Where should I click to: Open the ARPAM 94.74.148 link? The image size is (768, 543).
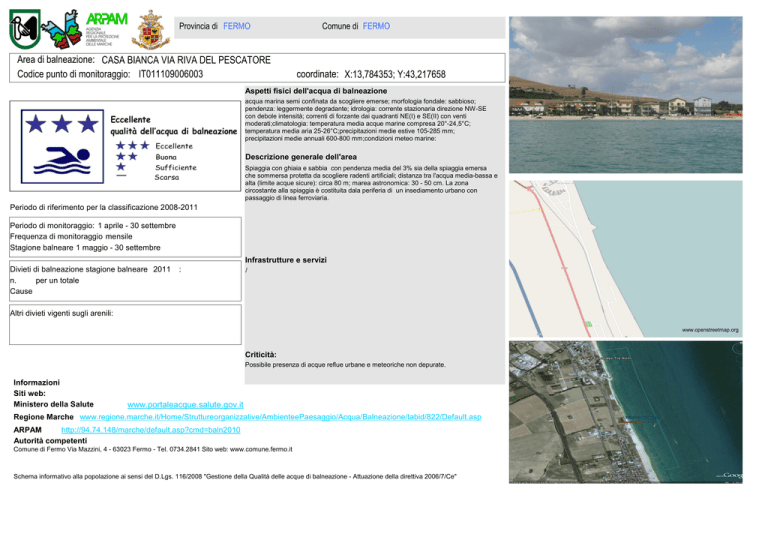(x=150, y=429)
